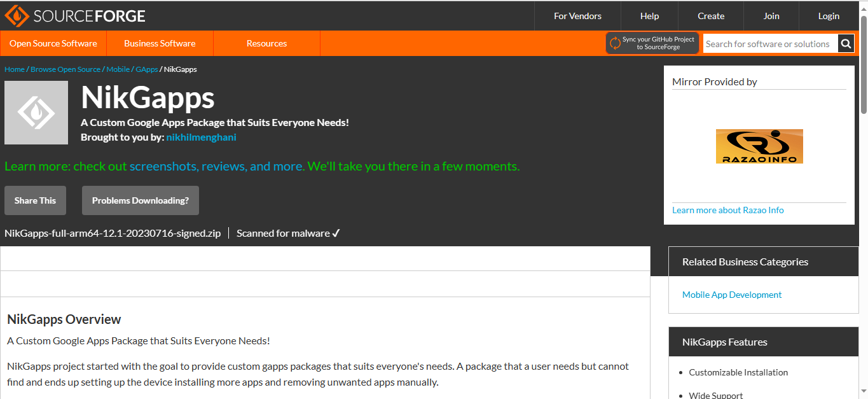Click screenshots, reviews, and more link

[217, 166]
